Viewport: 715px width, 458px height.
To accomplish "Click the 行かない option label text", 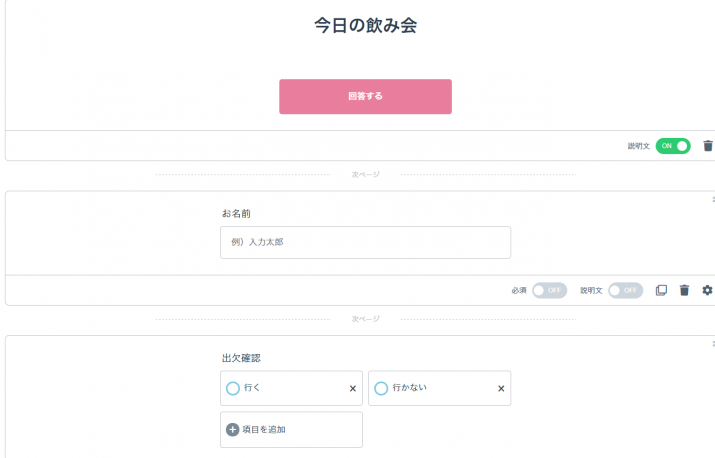I will 410,388.
